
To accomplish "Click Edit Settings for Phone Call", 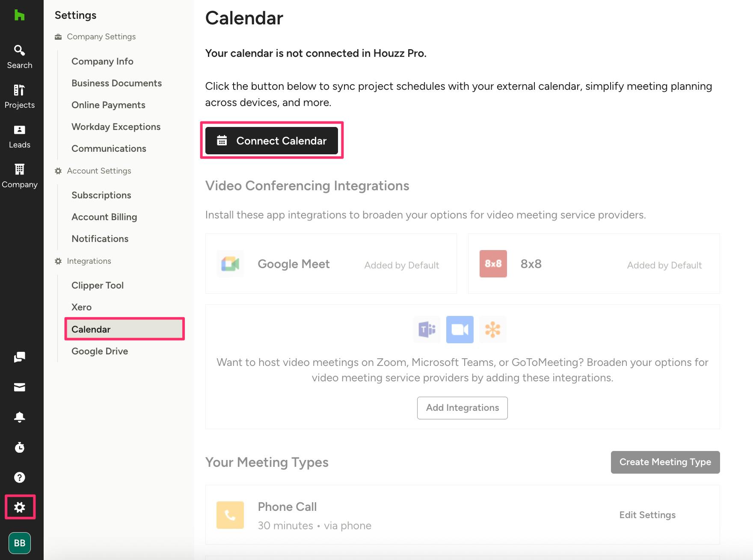I will (647, 515).
